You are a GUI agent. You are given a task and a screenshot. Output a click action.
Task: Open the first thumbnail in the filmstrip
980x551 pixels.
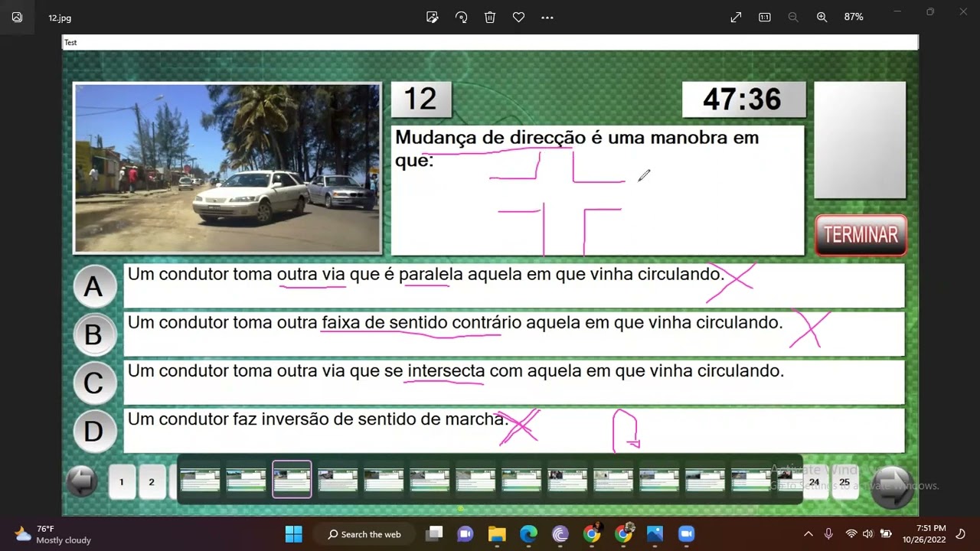click(200, 480)
